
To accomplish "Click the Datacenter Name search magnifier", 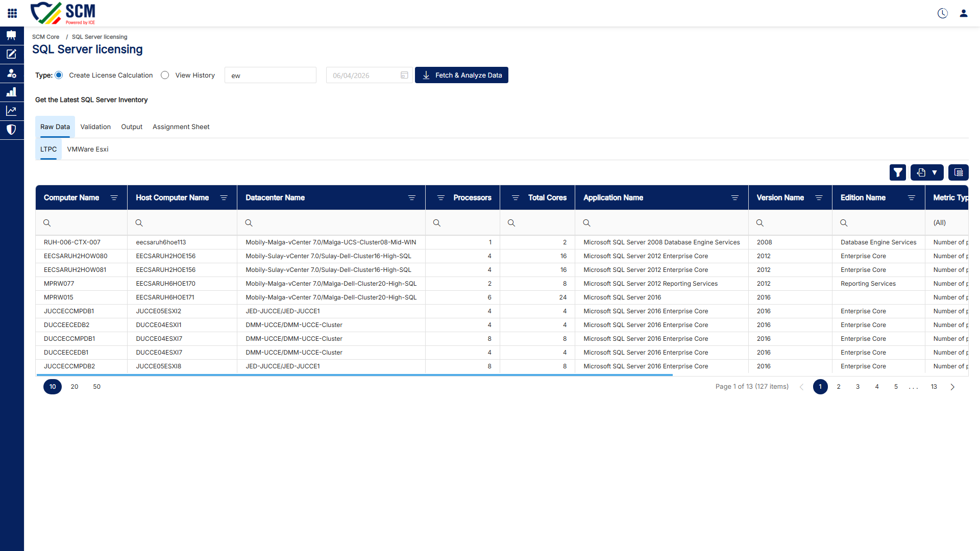I will point(249,223).
